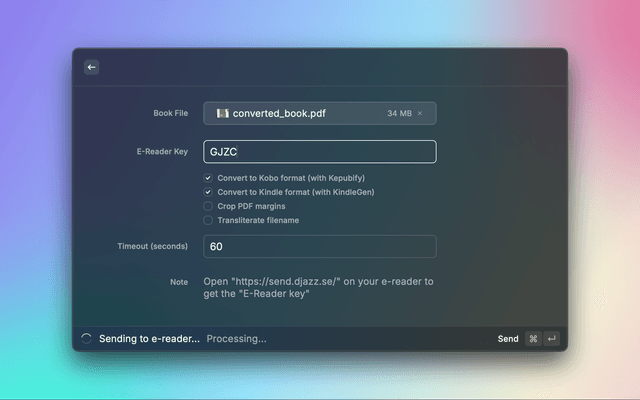This screenshot has width=640, height=400.
Task: Click the 34 MB file size text
Action: click(x=399, y=114)
